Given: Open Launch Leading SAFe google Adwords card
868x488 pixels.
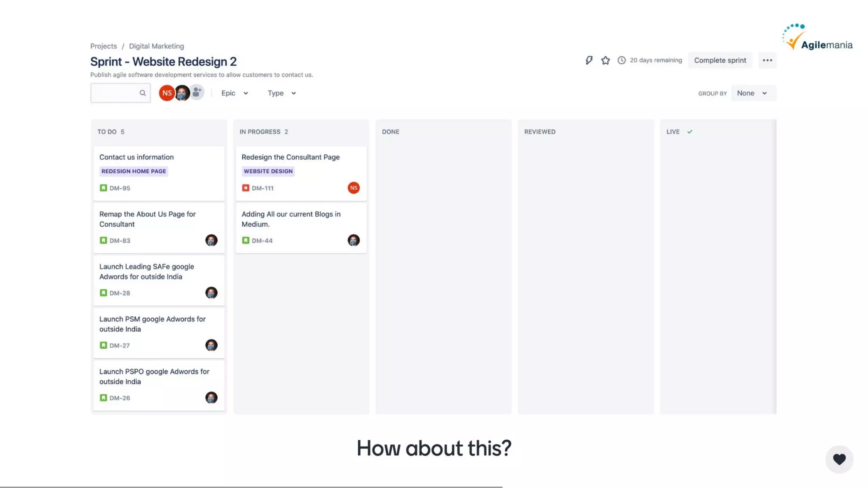Looking at the screenshot, I should point(159,281).
